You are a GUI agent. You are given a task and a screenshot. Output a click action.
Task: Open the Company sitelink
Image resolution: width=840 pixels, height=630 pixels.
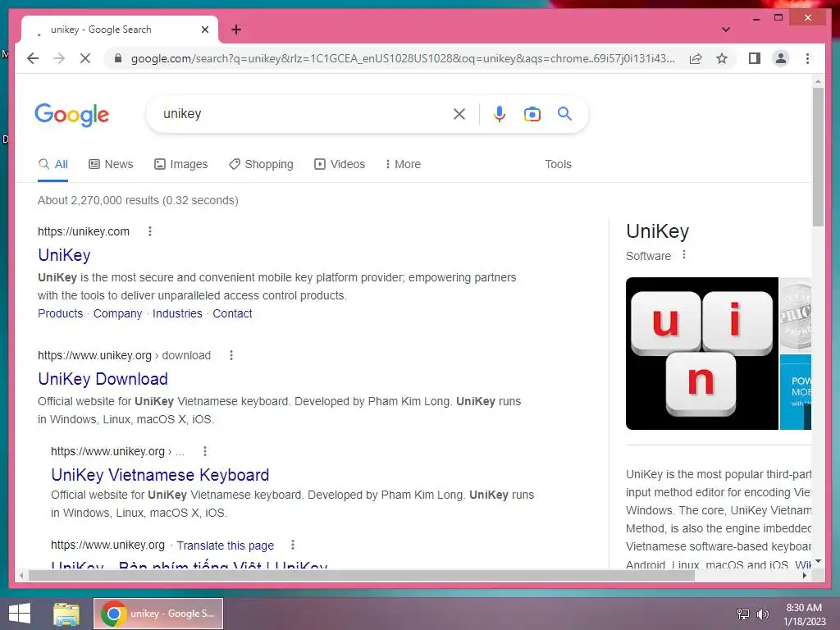point(118,313)
